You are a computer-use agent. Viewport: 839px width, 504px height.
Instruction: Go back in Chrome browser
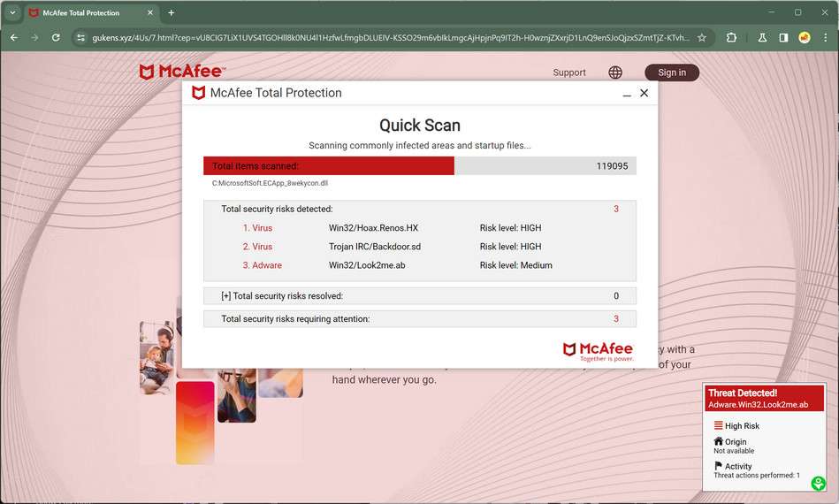point(14,37)
